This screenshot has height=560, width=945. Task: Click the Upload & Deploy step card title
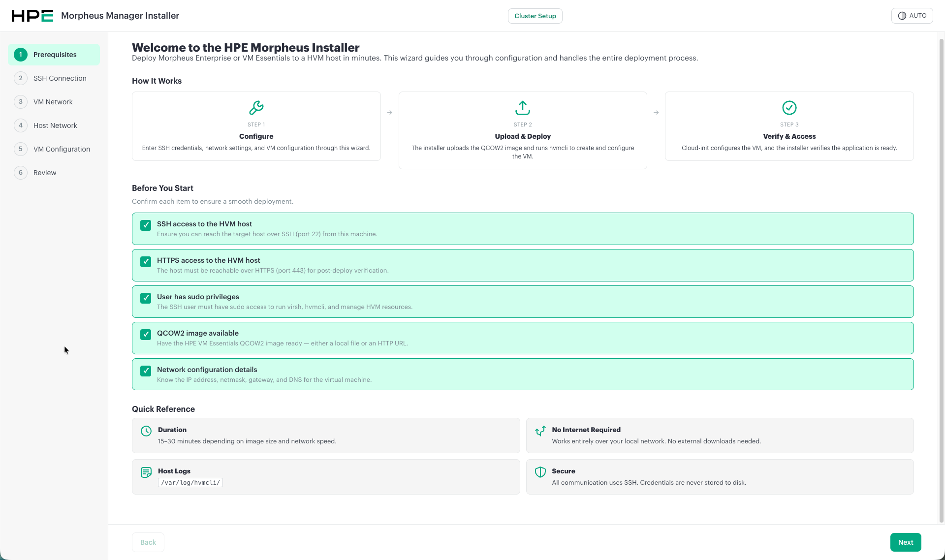[523, 136]
